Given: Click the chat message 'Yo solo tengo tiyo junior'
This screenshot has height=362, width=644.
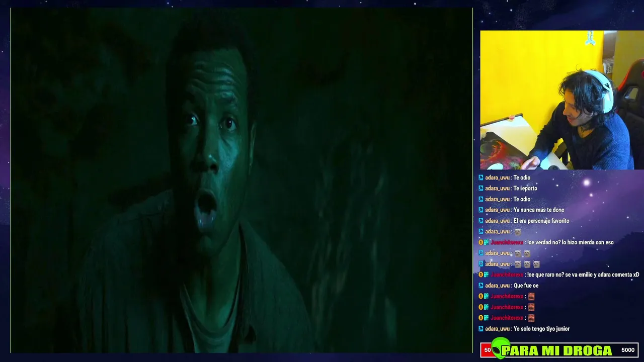Looking at the screenshot, I should click(541, 329).
